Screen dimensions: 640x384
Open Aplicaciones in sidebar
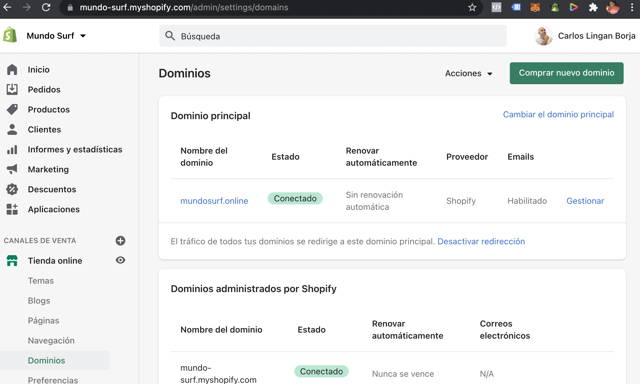[53, 209]
